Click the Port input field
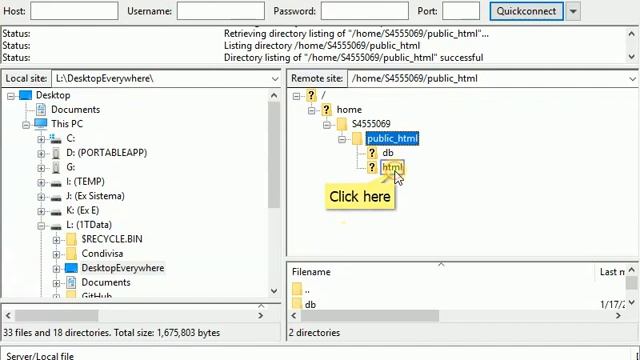640x360 pixels. [x=461, y=11]
